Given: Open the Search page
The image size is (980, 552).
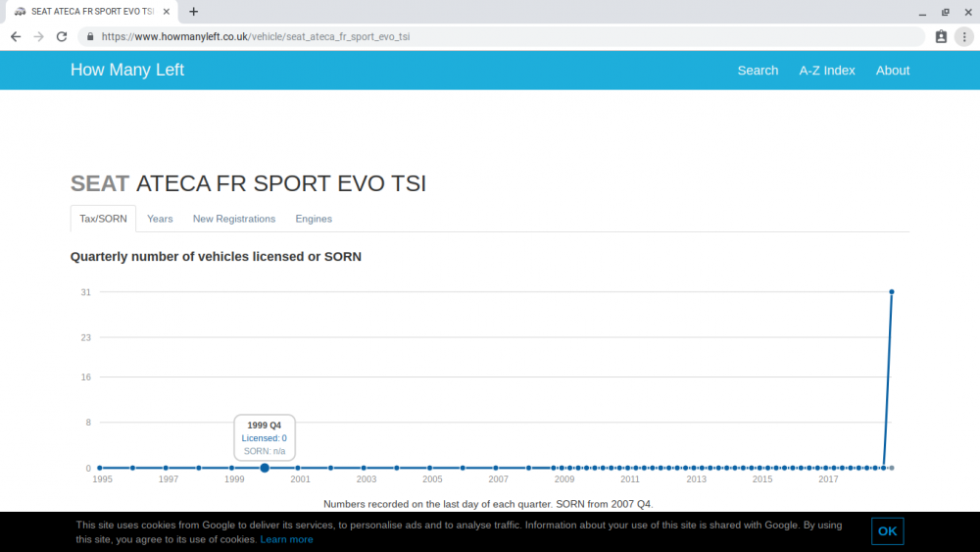Looking at the screenshot, I should click(758, 71).
